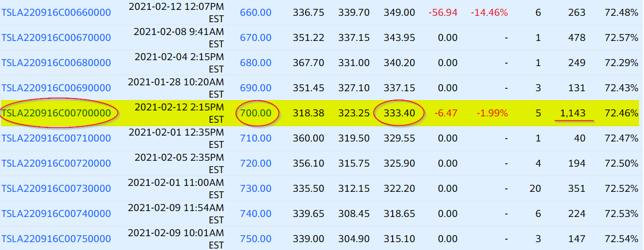
Task: Select the 2021-01-28 10:20AM trade date
Action: [x=176, y=88]
